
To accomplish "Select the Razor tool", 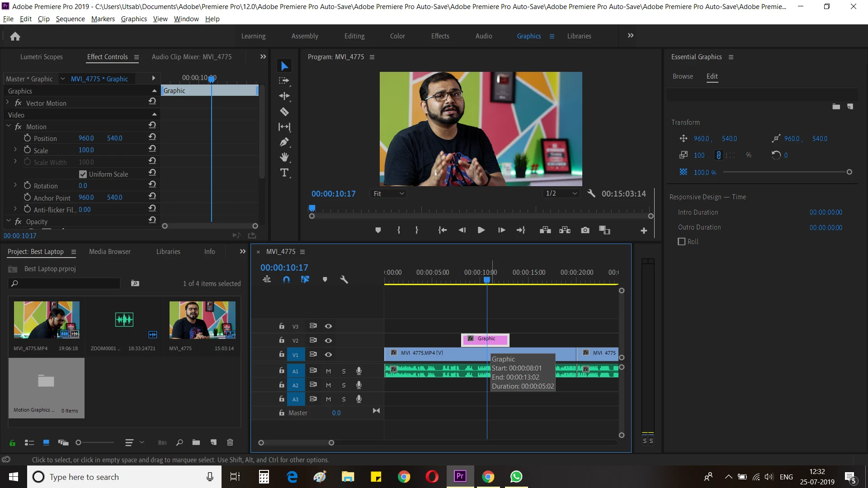I will pyautogui.click(x=284, y=112).
